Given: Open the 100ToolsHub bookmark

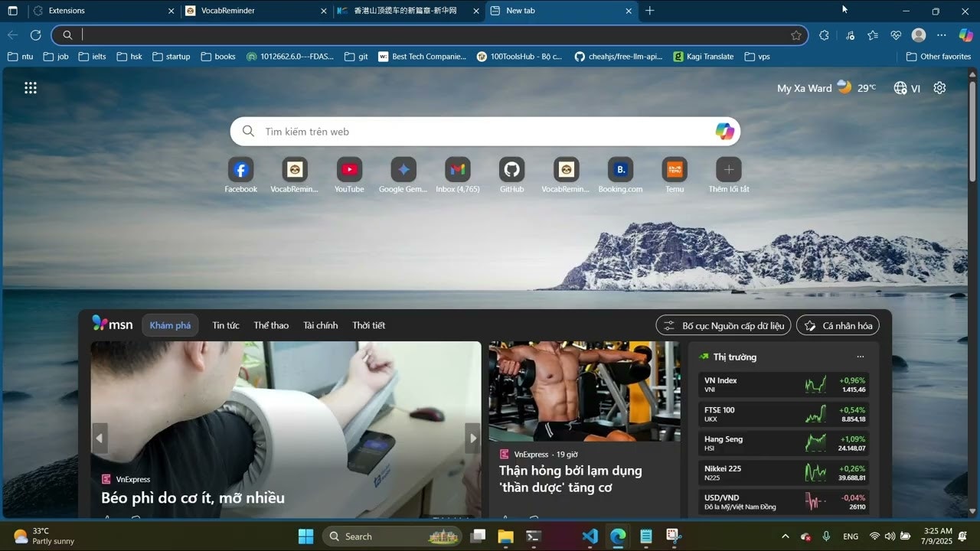Looking at the screenshot, I should [520, 57].
